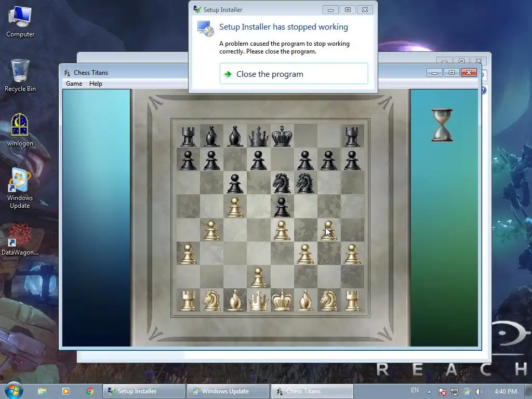Select the white pawn on e4

coord(282,230)
